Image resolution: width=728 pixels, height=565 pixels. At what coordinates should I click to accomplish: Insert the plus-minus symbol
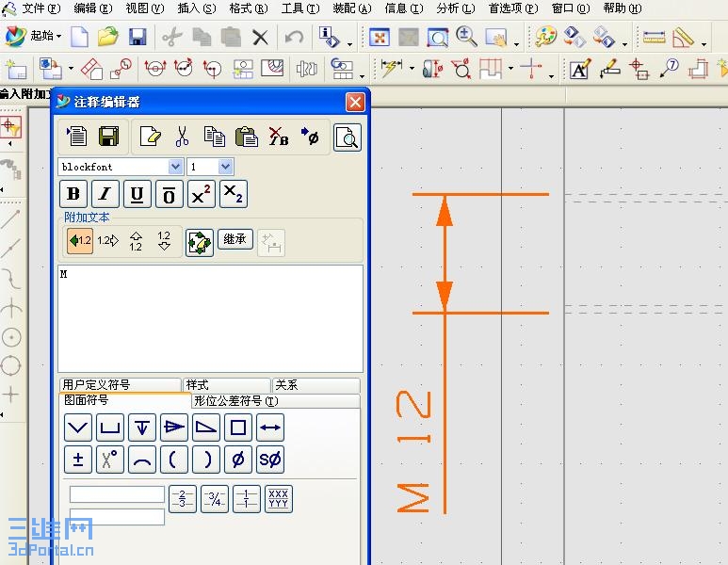77,460
